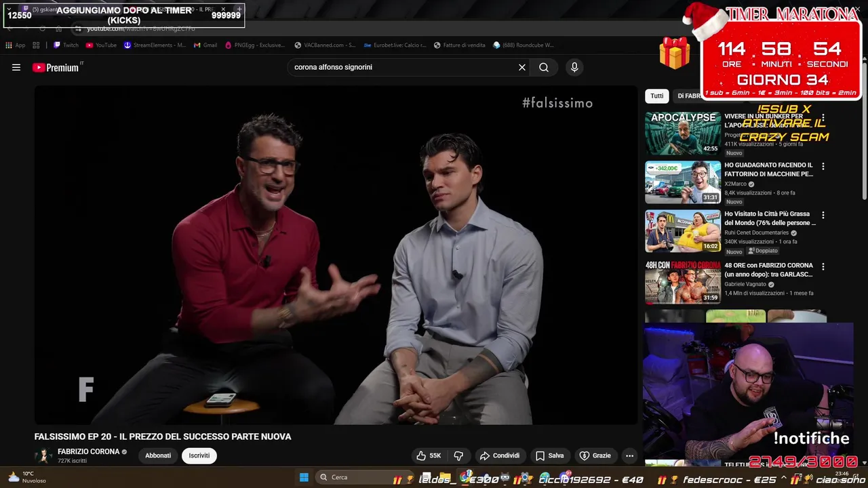The width and height of the screenshot is (868, 488).
Task: Click the main video player area
Action: [336, 255]
